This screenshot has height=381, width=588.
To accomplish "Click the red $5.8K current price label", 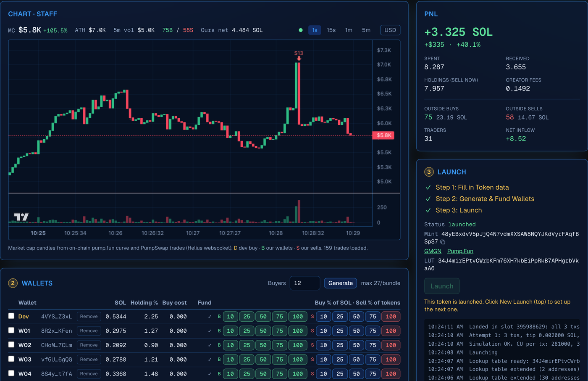I will click(383, 135).
